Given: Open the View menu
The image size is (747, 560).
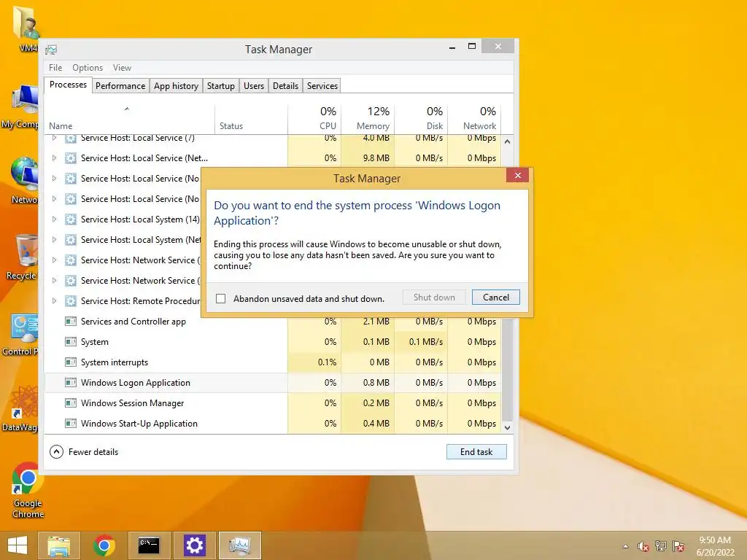Looking at the screenshot, I should pyautogui.click(x=122, y=68).
